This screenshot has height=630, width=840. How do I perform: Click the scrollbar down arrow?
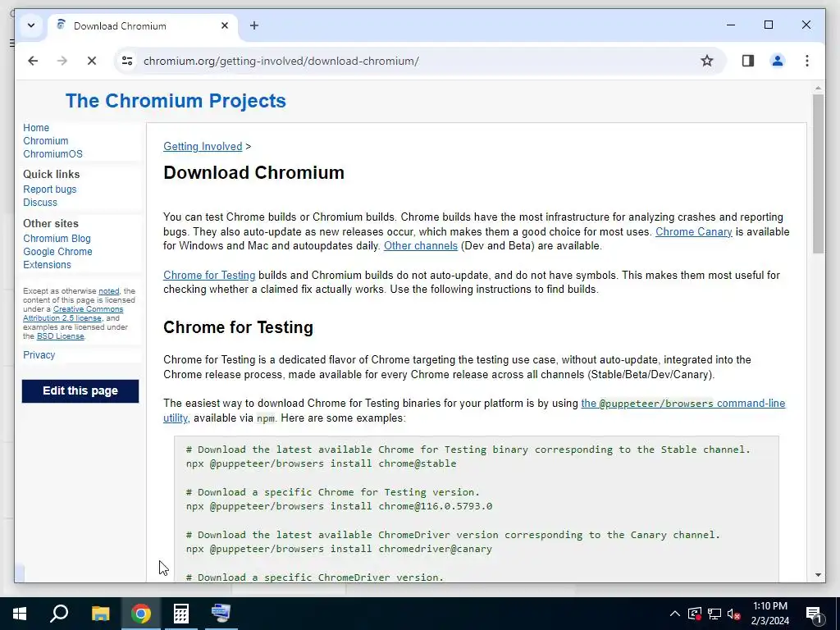click(x=818, y=575)
